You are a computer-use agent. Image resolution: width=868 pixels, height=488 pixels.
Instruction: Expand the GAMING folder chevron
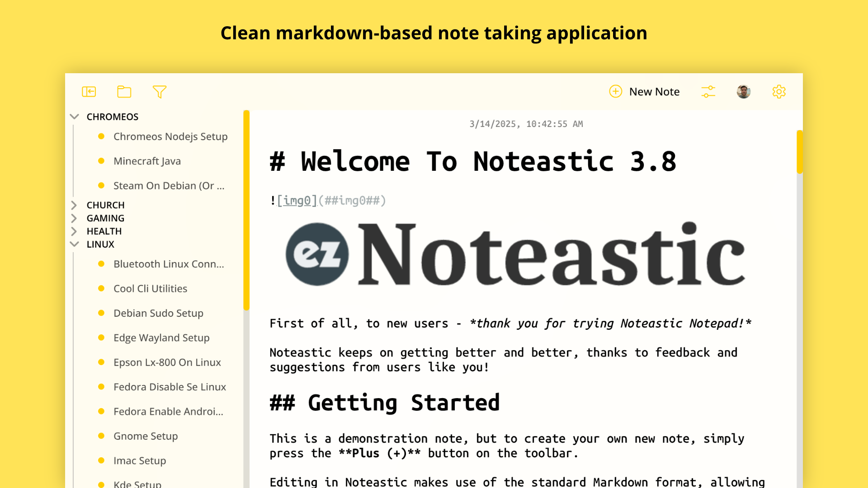coord(74,218)
